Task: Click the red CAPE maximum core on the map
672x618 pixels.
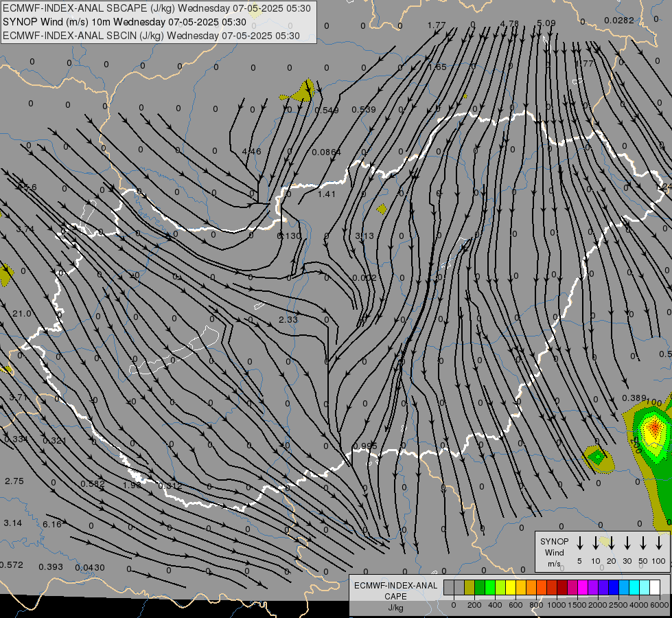Action: tap(654, 426)
